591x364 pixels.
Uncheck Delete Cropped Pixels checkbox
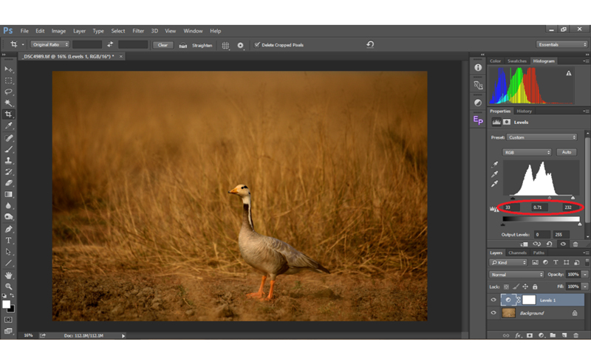click(x=257, y=45)
